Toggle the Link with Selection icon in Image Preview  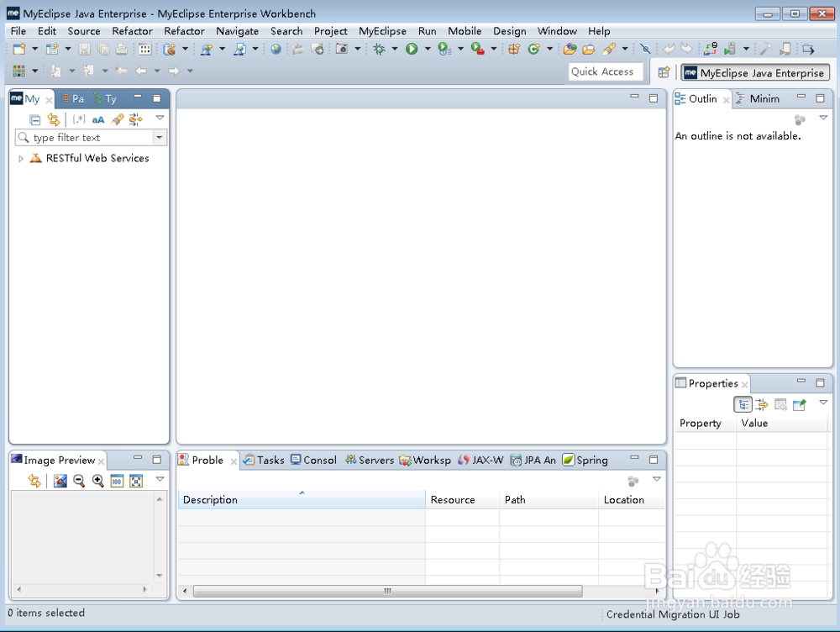(34, 481)
